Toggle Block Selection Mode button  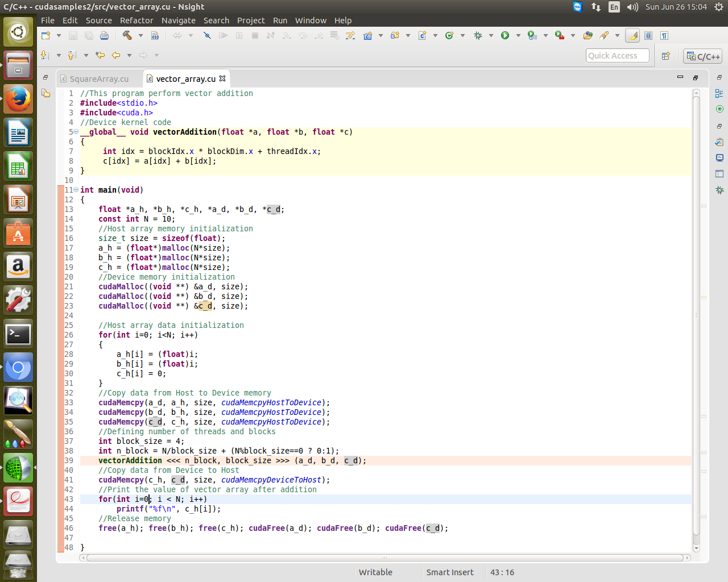click(648, 35)
